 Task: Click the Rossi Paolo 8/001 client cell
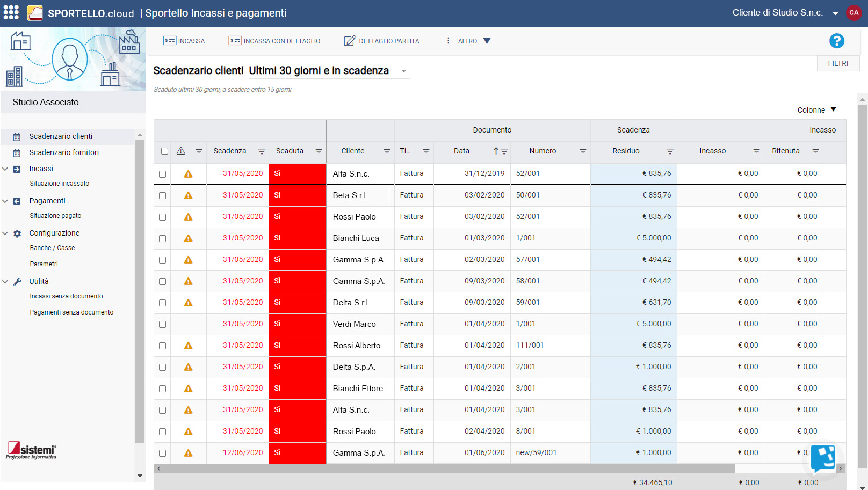(x=360, y=432)
